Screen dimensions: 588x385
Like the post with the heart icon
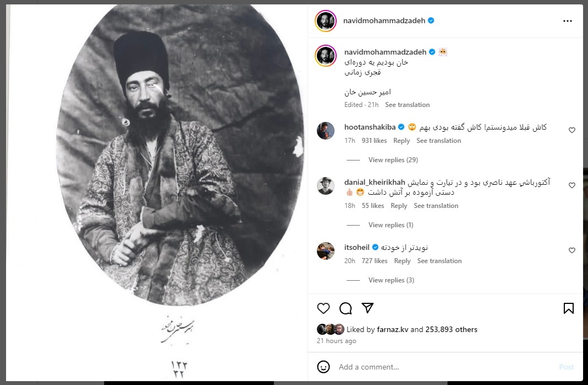click(x=323, y=308)
